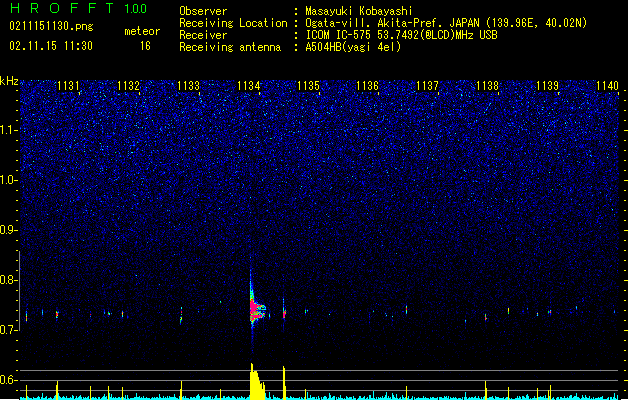The width and height of the screenshot is (629, 400).
Task: Click the 'Observer' field label
Action: point(203,11)
